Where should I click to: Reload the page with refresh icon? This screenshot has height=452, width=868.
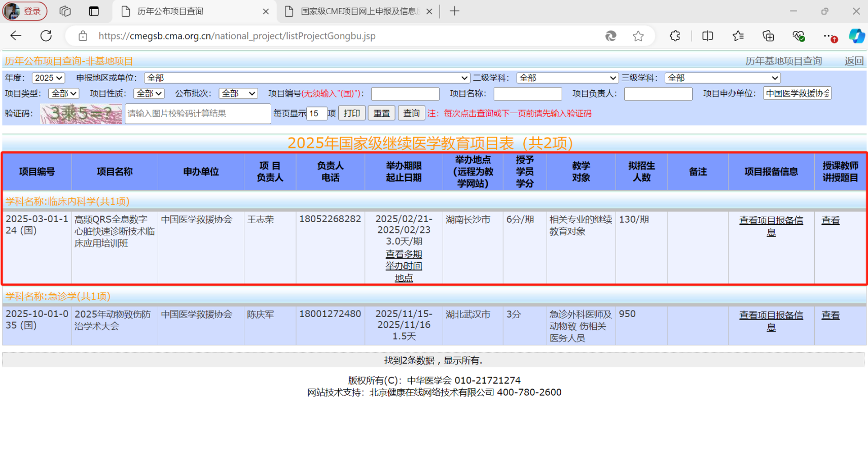coord(46,36)
